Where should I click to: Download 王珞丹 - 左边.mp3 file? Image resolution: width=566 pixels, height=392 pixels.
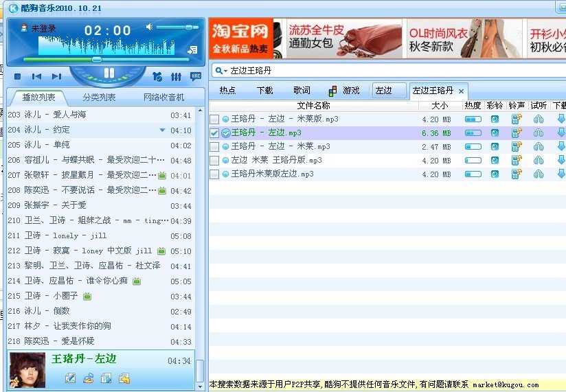561,132
